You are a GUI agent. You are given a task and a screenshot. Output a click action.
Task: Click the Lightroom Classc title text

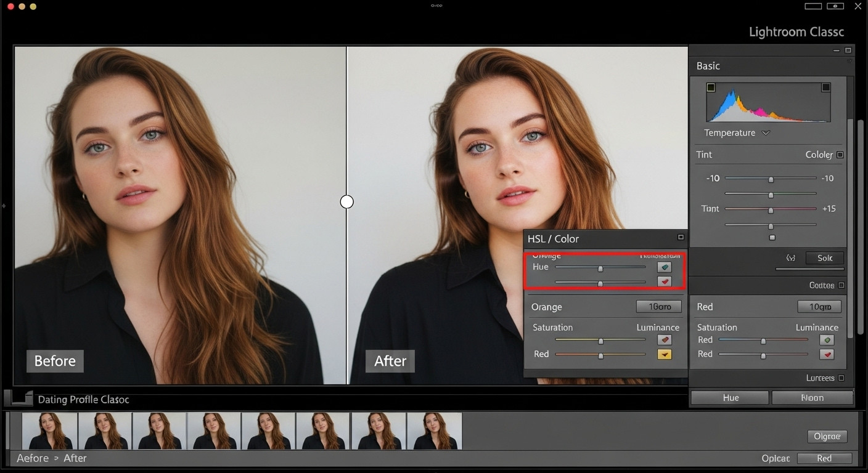coord(796,32)
